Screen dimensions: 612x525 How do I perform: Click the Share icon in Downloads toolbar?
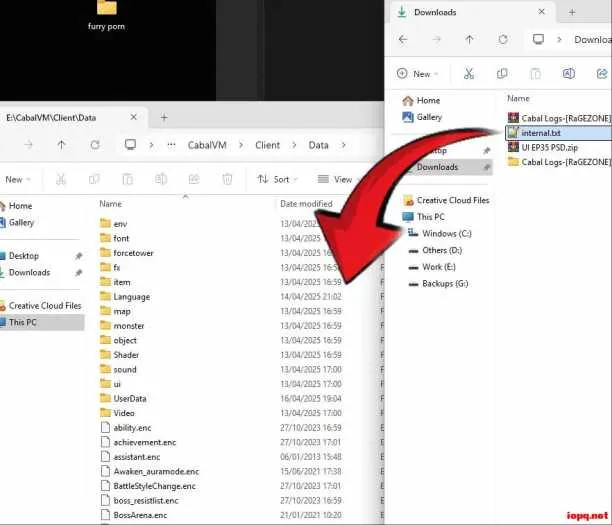[602, 73]
